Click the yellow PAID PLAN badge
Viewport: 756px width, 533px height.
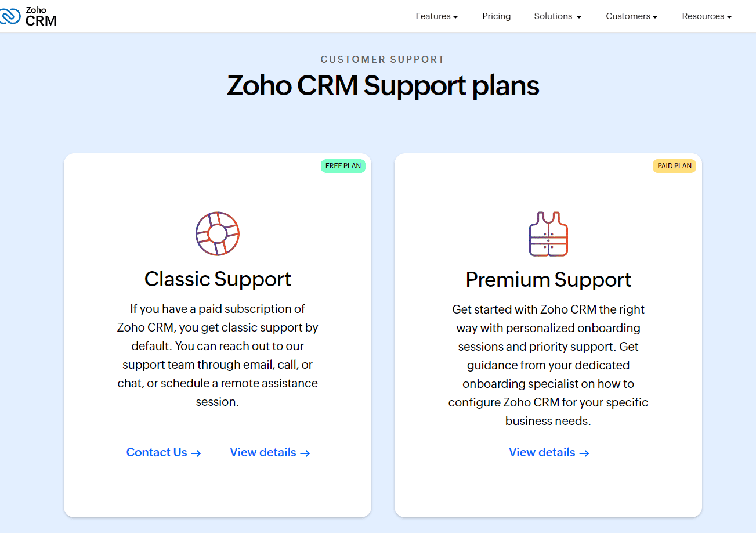point(675,166)
